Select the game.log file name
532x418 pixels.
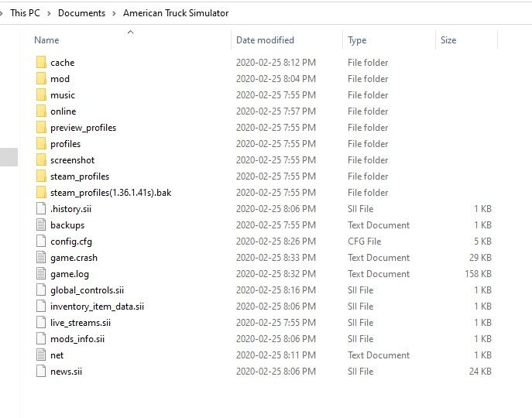tap(70, 274)
